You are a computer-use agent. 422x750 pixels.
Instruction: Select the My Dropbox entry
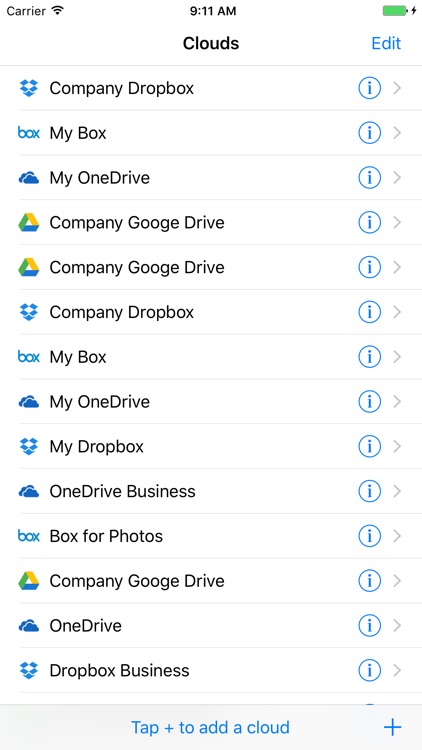[x=211, y=447]
